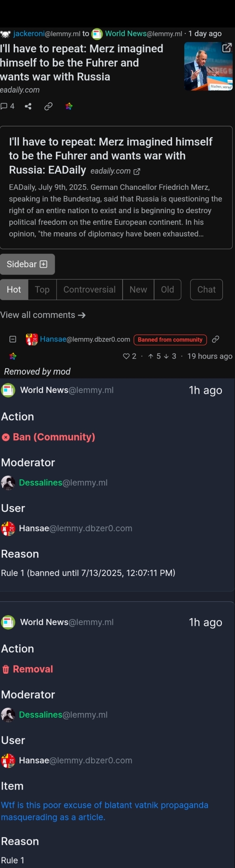Open the Merz article thumbnail image
This screenshot has height=868, width=235.
(208, 66)
